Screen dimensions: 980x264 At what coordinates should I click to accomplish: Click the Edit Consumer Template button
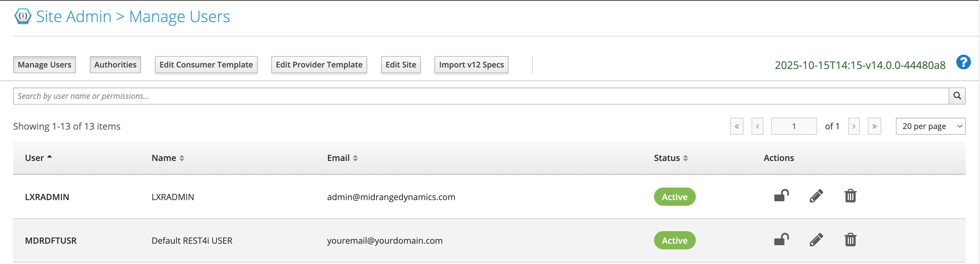point(206,65)
